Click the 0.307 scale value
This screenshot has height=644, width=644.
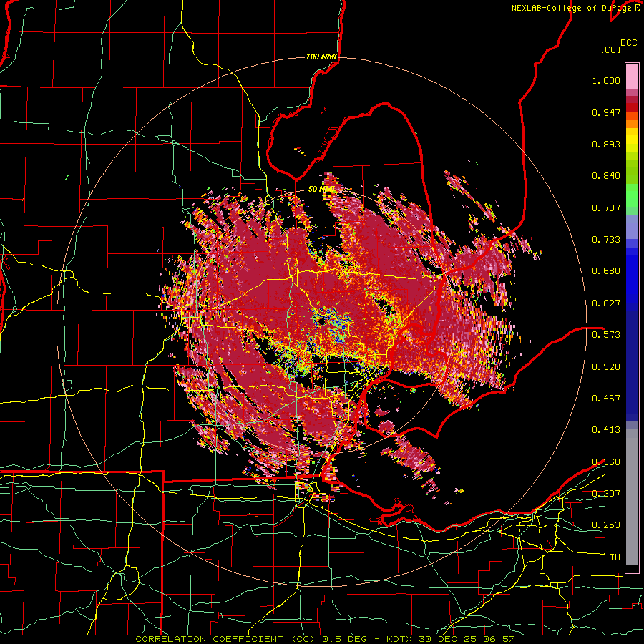coord(606,493)
